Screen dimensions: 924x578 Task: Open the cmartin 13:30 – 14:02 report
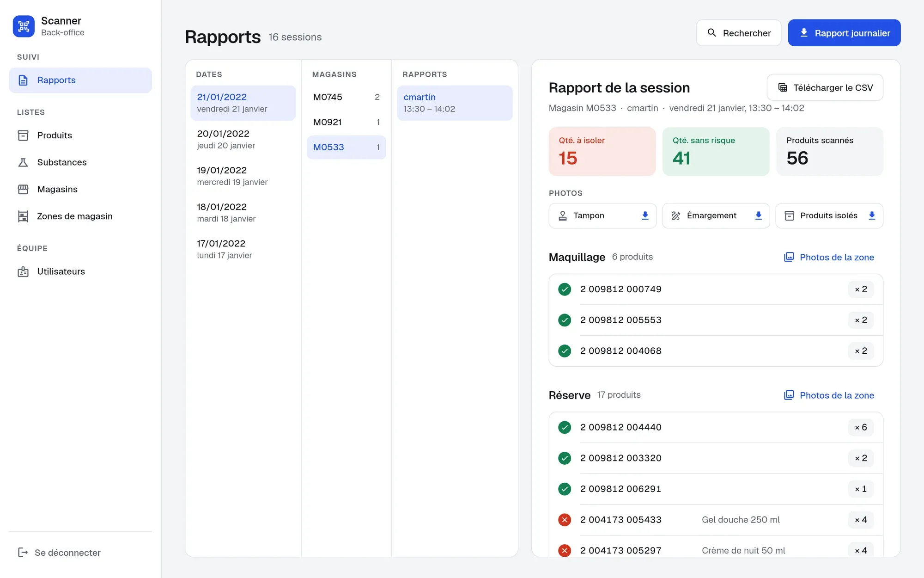point(455,103)
